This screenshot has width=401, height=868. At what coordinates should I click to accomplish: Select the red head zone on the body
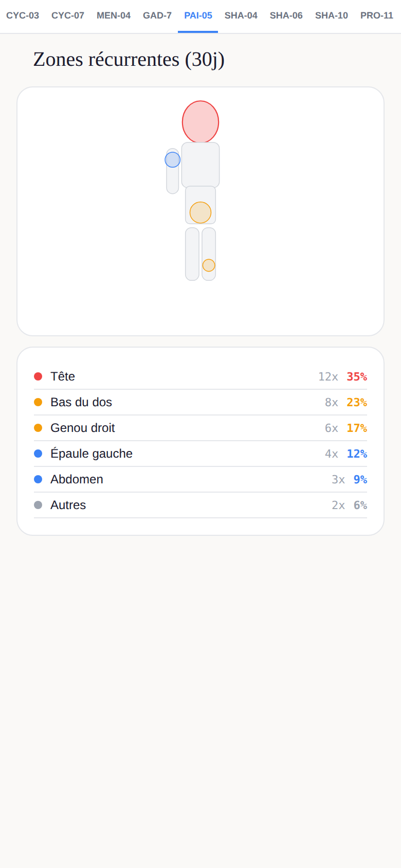200,122
